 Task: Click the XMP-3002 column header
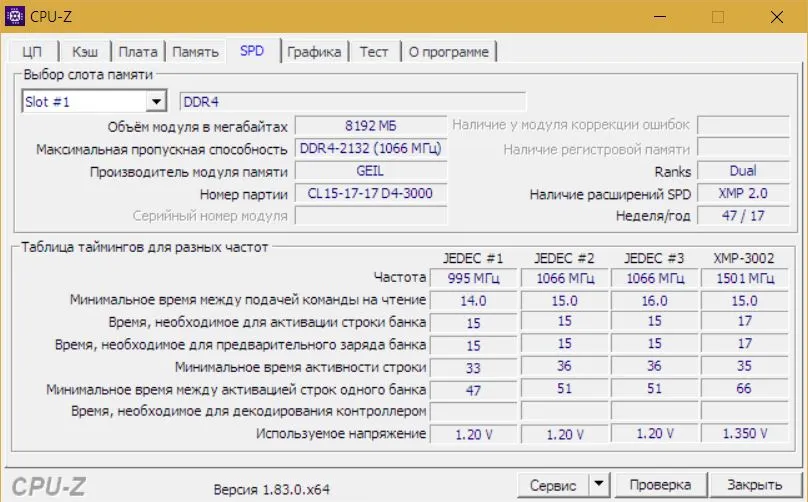[744, 258]
